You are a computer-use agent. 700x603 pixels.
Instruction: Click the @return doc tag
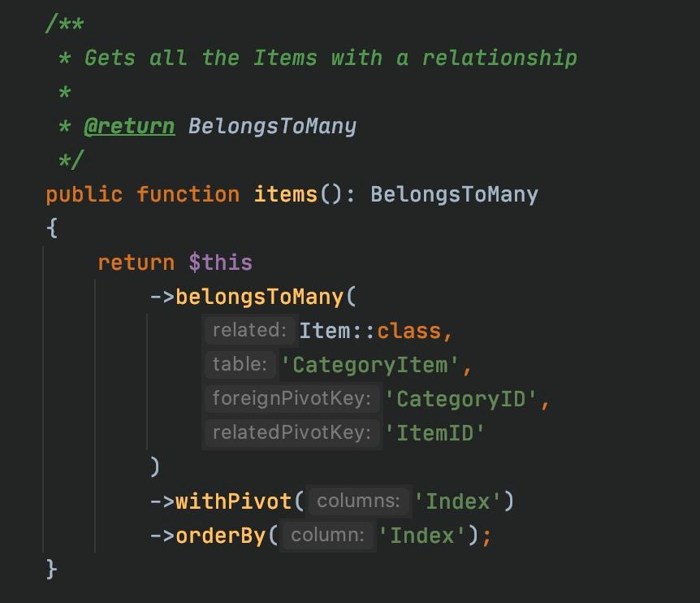pos(129,126)
